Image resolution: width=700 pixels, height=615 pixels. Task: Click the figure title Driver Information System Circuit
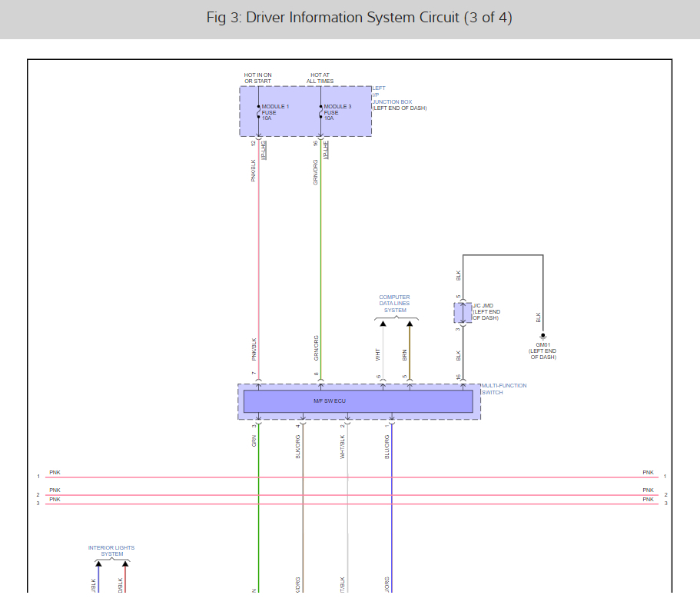(359, 18)
